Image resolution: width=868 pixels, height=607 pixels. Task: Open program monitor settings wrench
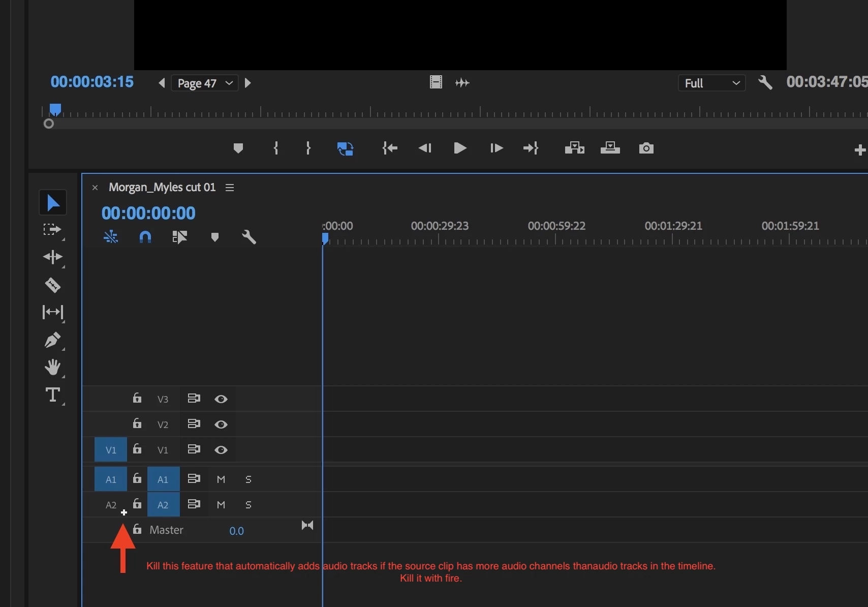[x=765, y=82]
